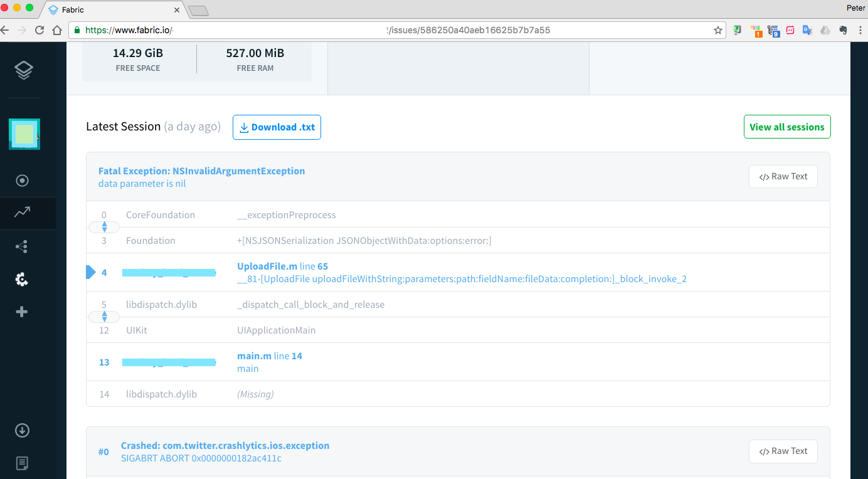Open the document notes icon in sidebar
The width and height of the screenshot is (868, 479).
[x=22, y=463]
